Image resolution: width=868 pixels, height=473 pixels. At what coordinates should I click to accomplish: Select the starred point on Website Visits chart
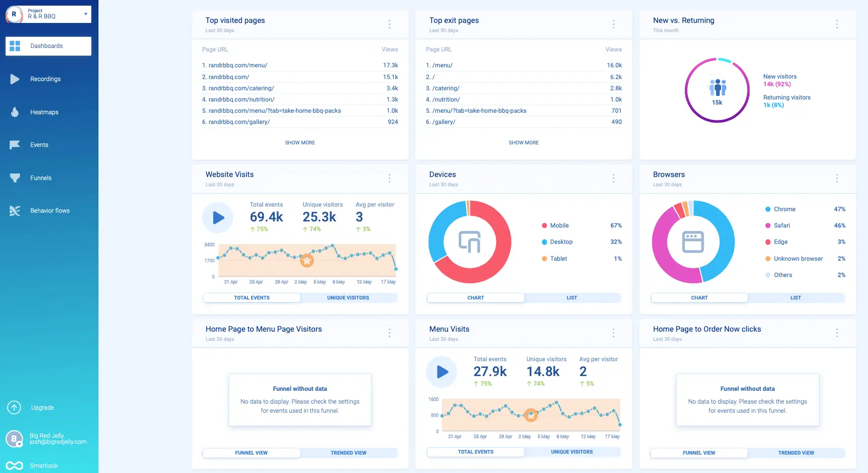click(x=307, y=260)
